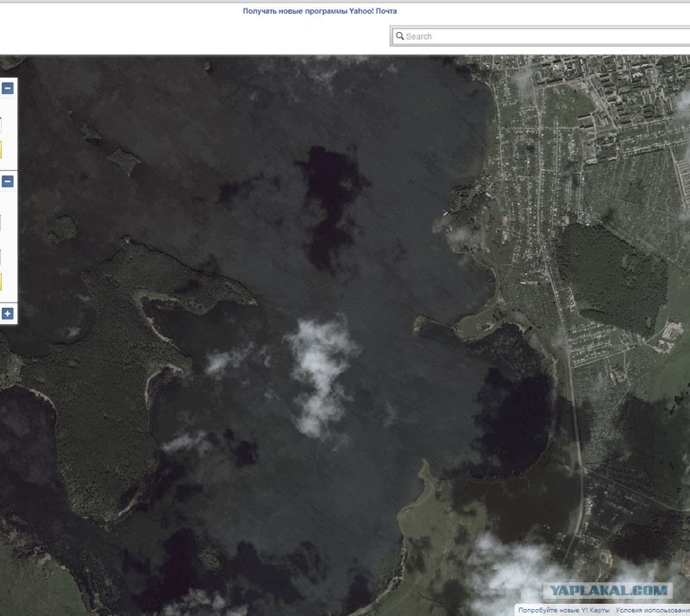Click the magnifier icon in search box
Viewport: 690px width, 616px height.
point(400,36)
